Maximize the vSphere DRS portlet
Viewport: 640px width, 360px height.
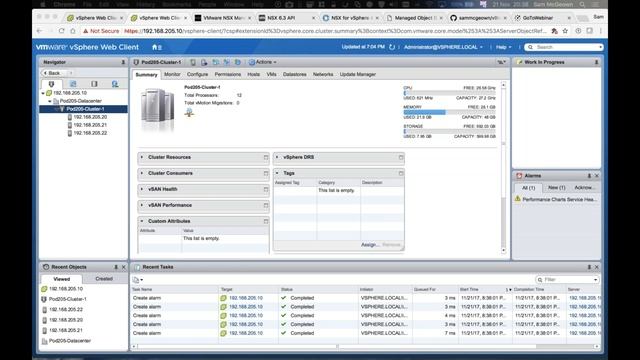click(x=401, y=158)
